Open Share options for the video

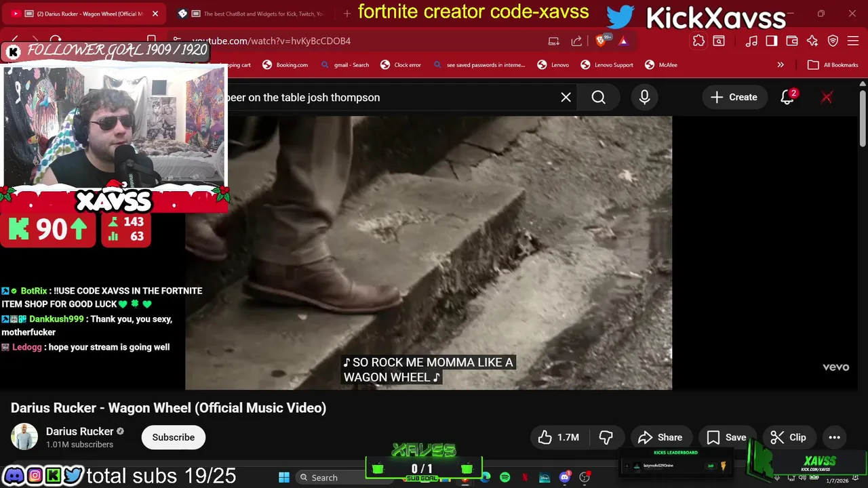tap(660, 437)
